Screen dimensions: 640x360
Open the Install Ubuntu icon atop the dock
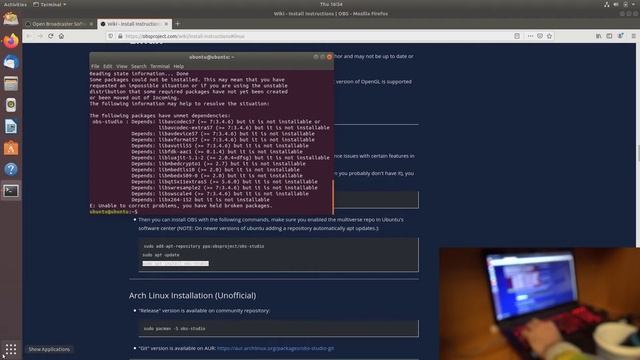pyautogui.click(x=11, y=19)
